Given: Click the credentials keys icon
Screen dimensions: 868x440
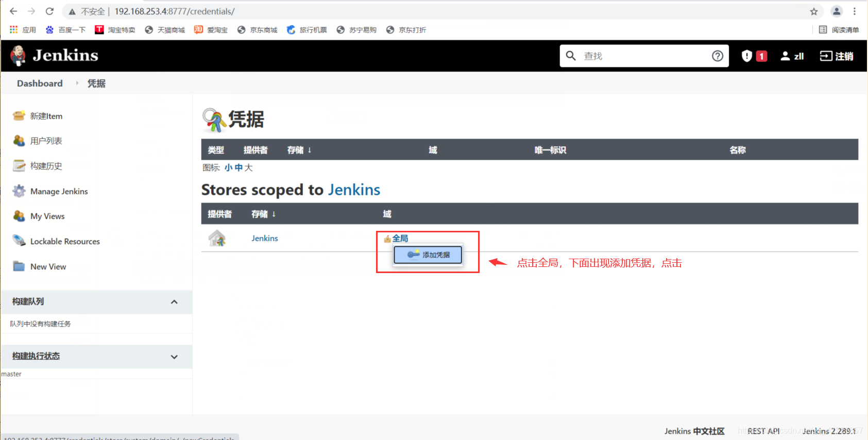Looking at the screenshot, I should [x=213, y=120].
